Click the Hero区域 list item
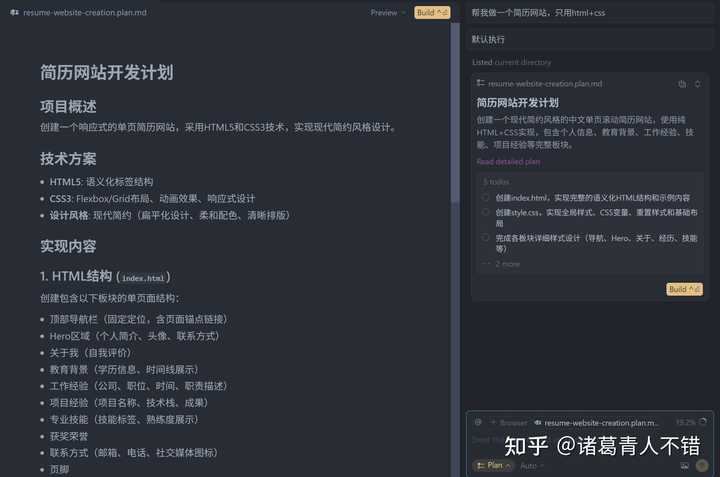 tap(135, 336)
